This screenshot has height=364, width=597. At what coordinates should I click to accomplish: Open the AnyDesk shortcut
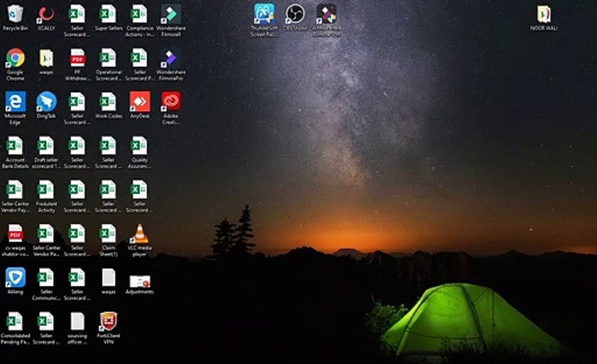[140, 102]
